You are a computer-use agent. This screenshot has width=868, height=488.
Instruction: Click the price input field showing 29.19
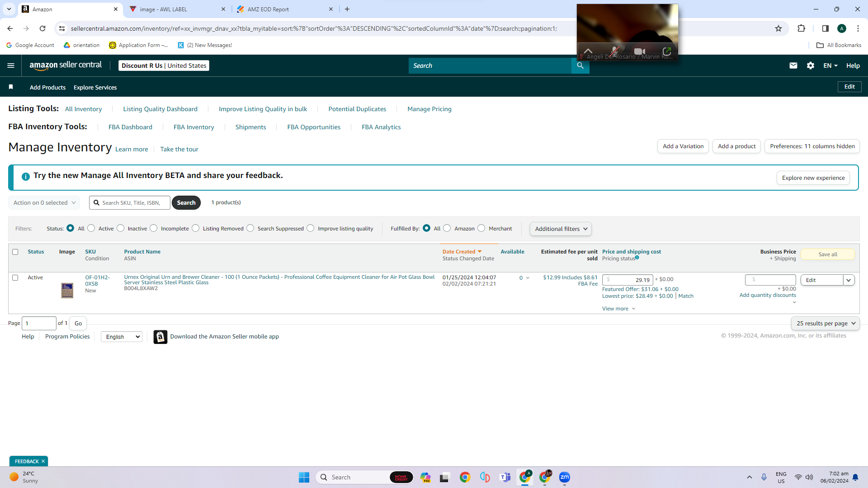coord(627,280)
